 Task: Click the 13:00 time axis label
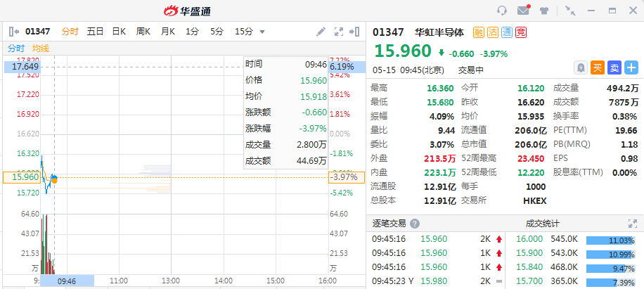coord(171,281)
